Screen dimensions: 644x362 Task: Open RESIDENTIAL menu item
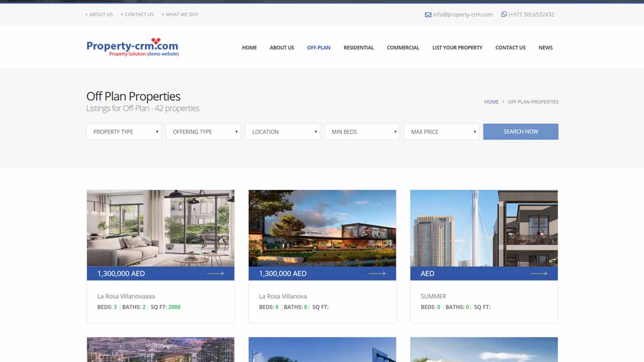358,48
